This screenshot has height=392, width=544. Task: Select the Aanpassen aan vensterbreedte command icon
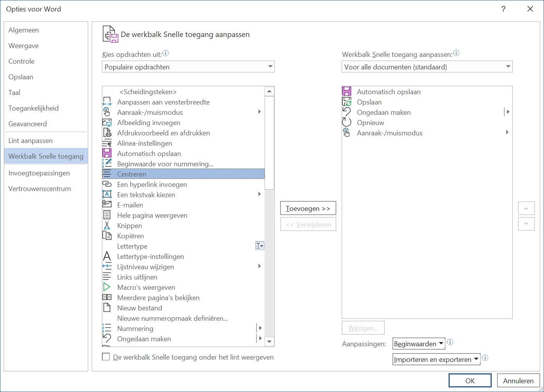(107, 102)
